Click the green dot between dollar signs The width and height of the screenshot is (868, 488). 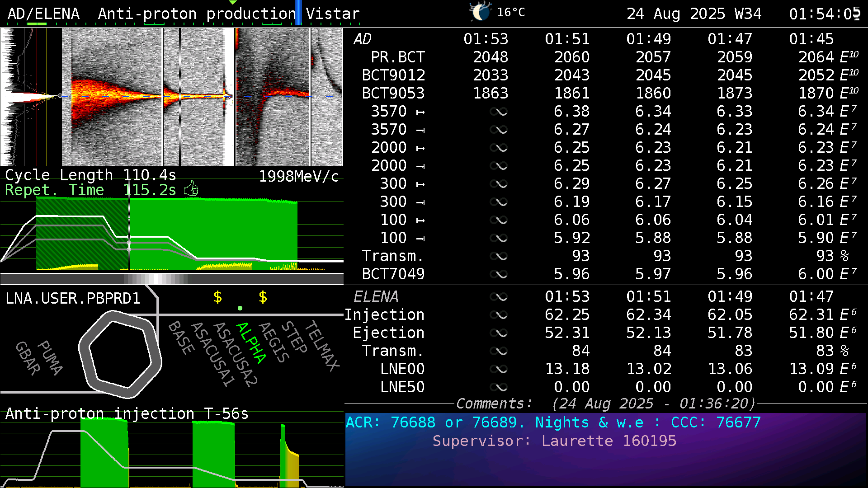[240, 308]
